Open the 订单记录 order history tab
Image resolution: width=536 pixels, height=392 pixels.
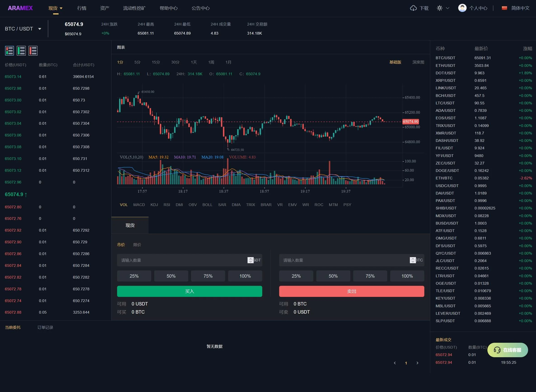(45, 327)
